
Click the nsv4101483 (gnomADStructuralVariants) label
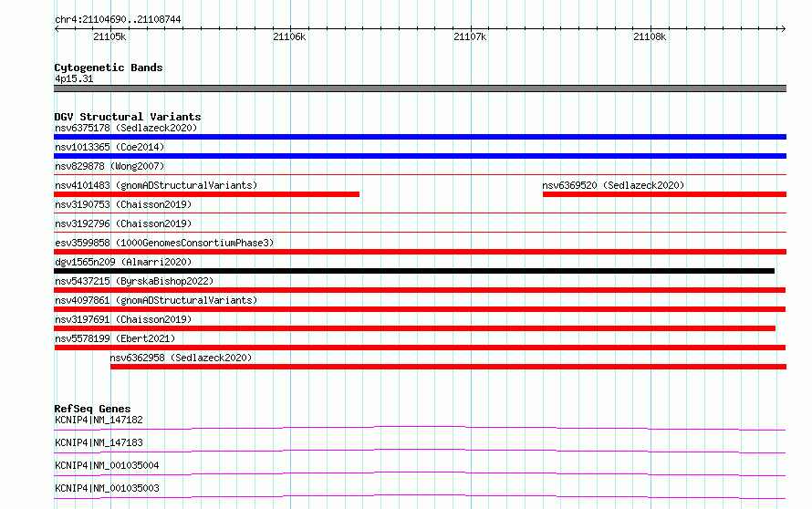tap(156, 185)
